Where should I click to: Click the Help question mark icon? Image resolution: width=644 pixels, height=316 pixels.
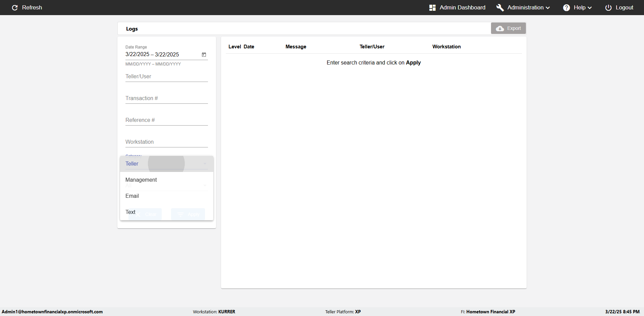tap(566, 7)
